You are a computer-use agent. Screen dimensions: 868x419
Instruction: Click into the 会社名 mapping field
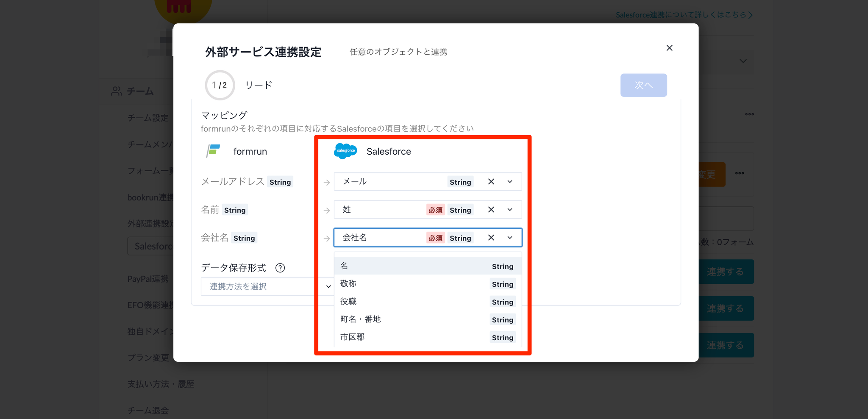coord(381,238)
